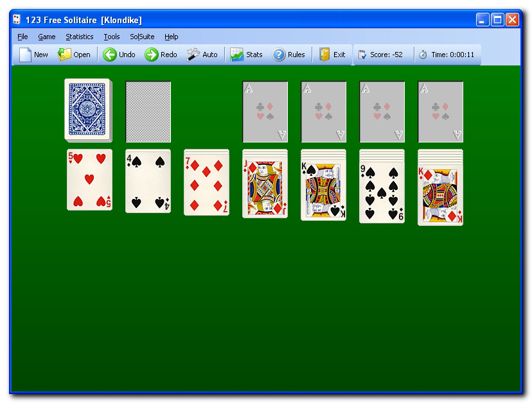Select the fourth empty foundation slot
This screenshot has height=403, width=532.
(440, 112)
